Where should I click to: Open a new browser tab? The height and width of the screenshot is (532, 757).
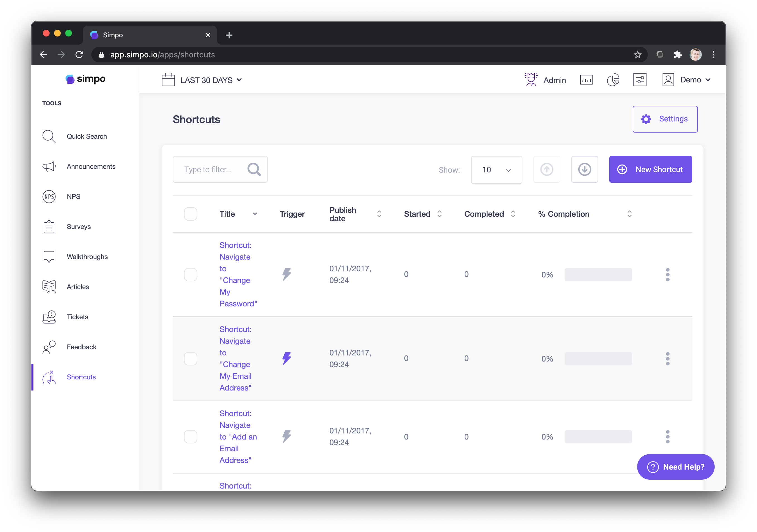tap(229, 35)
